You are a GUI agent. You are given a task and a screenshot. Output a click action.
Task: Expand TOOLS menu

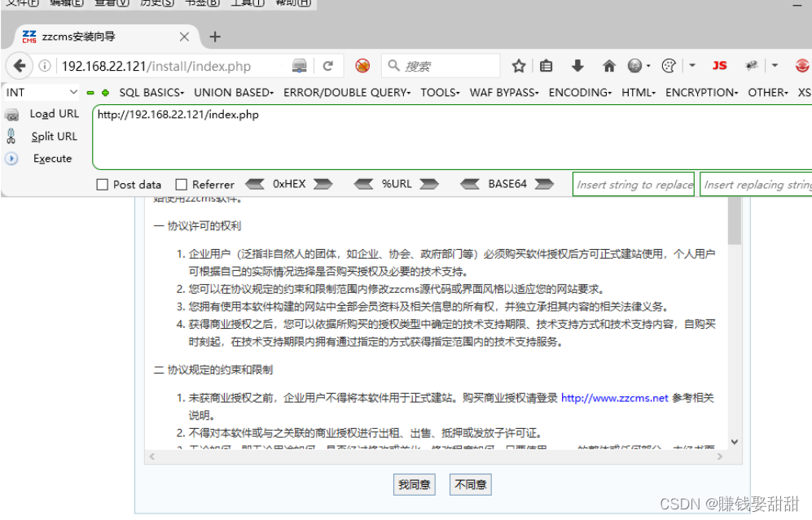coord(440,93)
